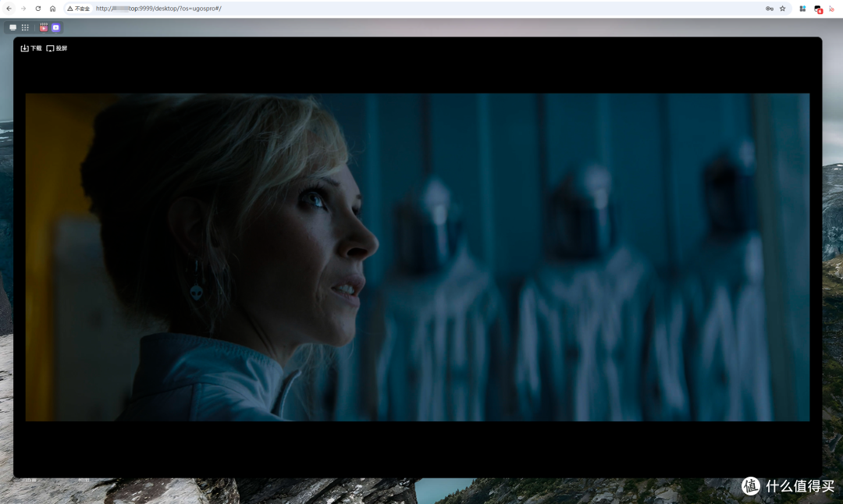Open the extension with the blue dot
This screenshot has width=843, height=504.
click(802, 9)
